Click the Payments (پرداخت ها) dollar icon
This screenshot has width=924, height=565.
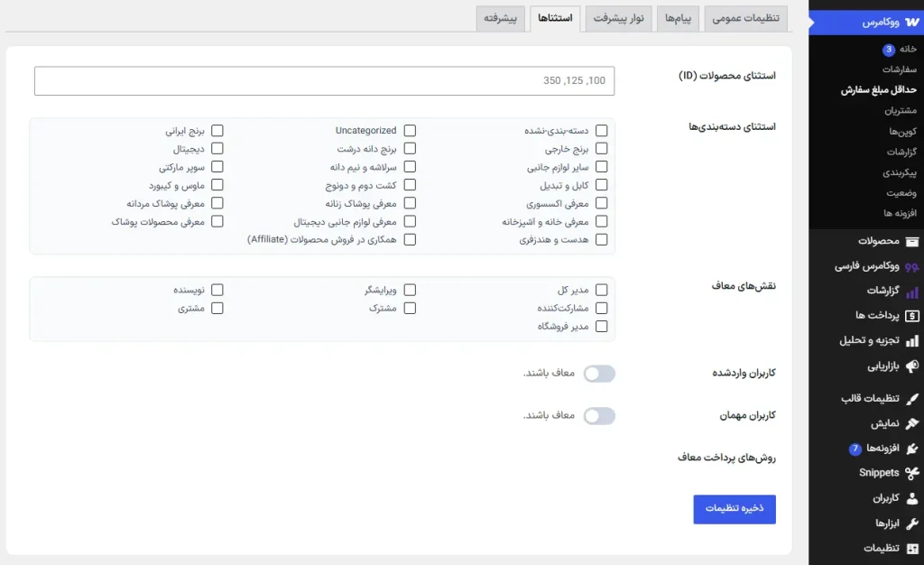click(911, 316)
